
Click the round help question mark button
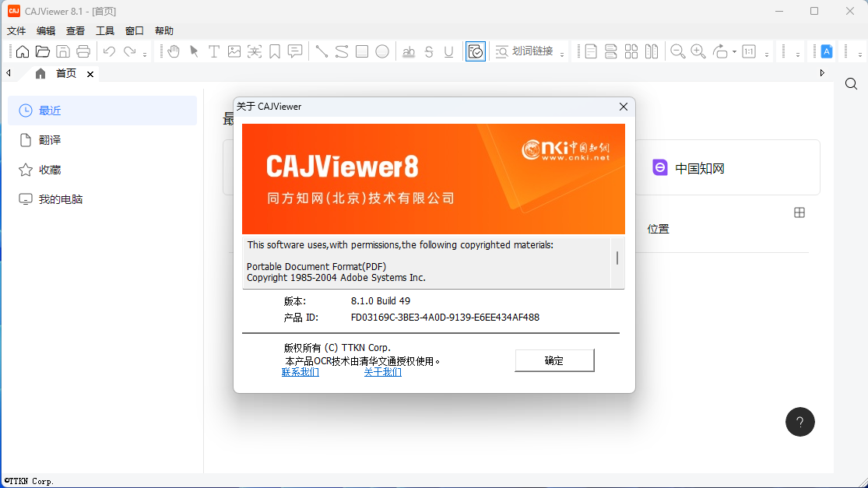[800, 422]
